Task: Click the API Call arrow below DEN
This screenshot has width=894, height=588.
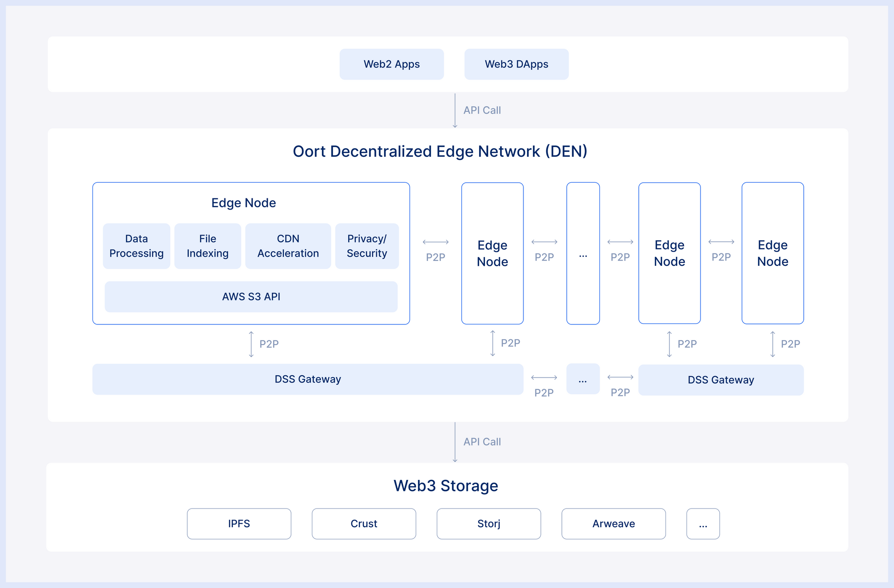Action: coord(455,441)
